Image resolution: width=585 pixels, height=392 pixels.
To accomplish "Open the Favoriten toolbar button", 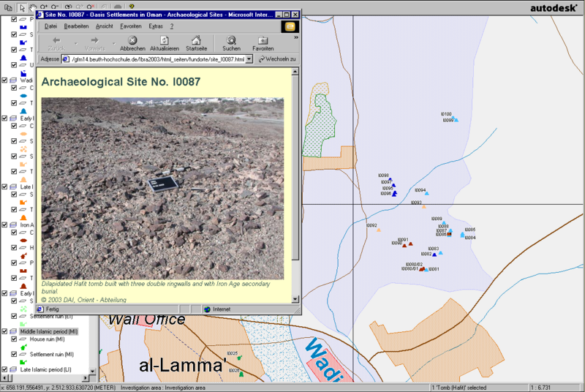I will [263, 43].
